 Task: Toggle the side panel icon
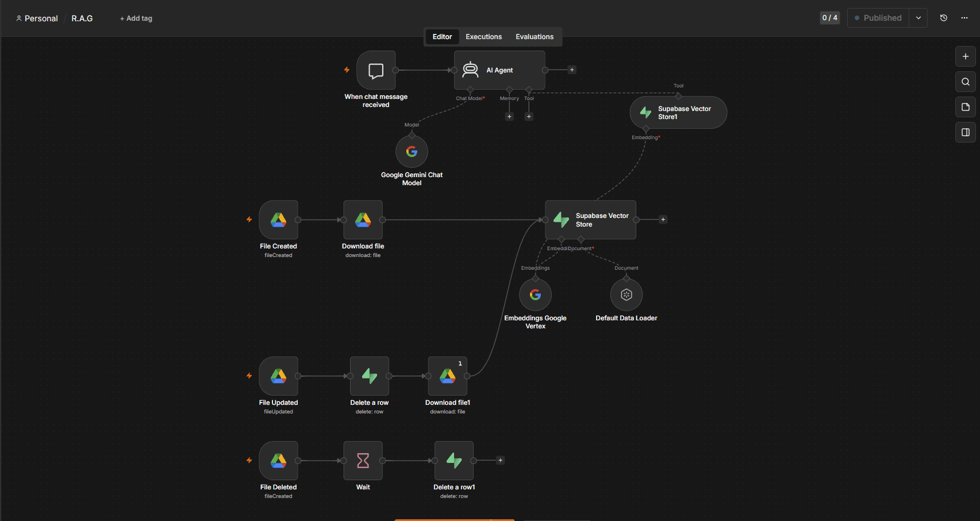click(966, 132)
